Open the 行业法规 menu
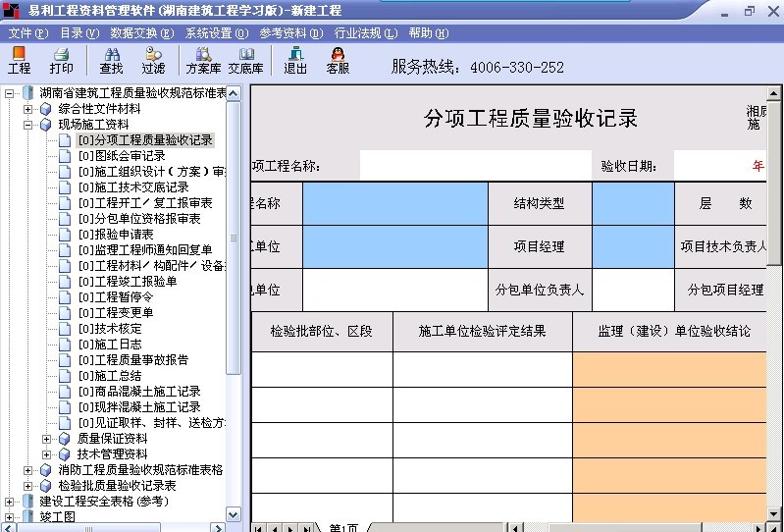The width and height of the screenshot is (784, 532). pos(366,33)
